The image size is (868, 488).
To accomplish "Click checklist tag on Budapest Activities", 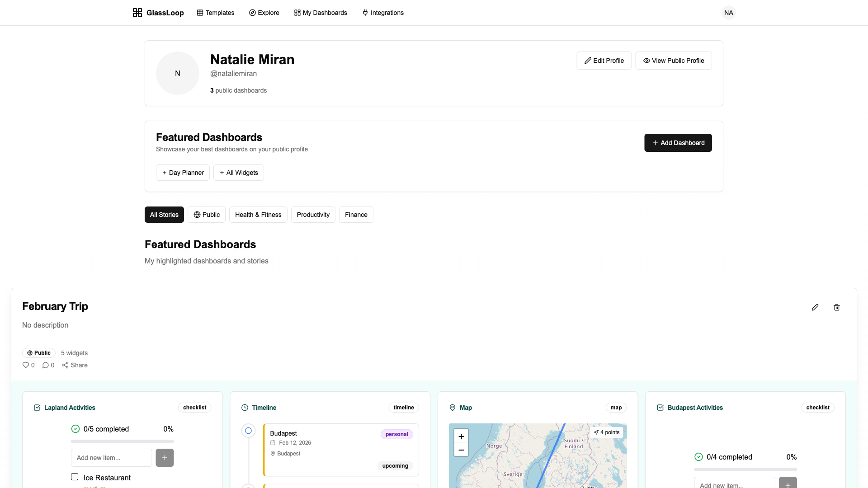I will pos(818,408).
